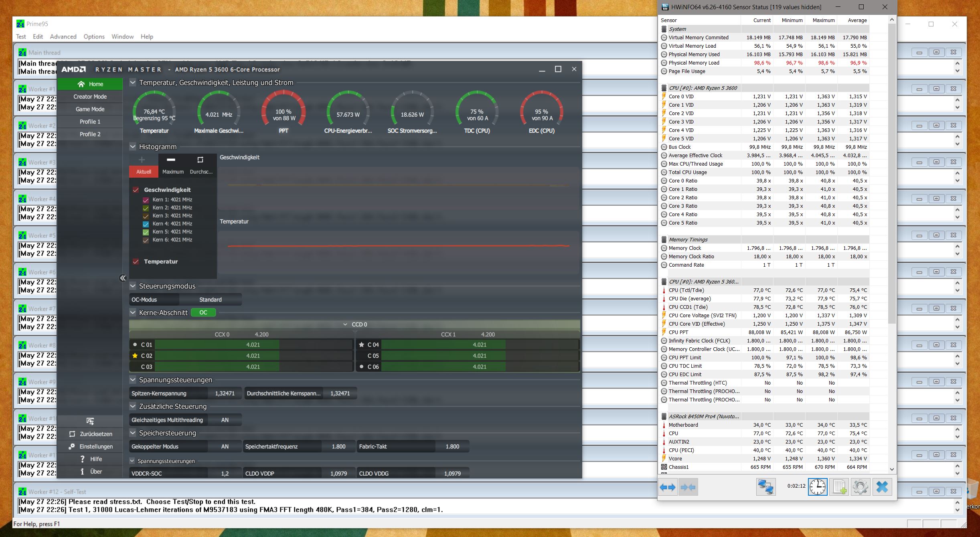Select Creator Mode in sidebar
980x537 pixels.
pyautogui.click(x=90, y=97)
